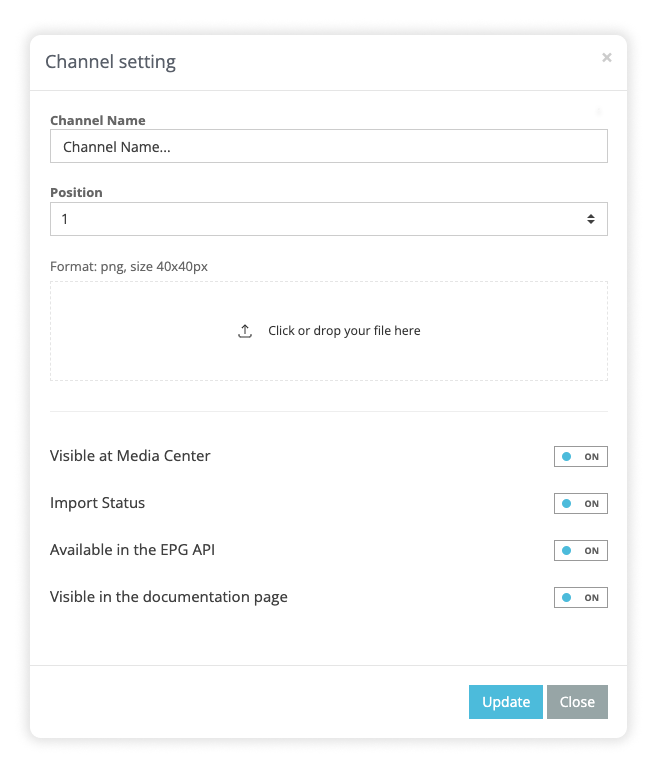Click the gray Close button

point(577,702)
